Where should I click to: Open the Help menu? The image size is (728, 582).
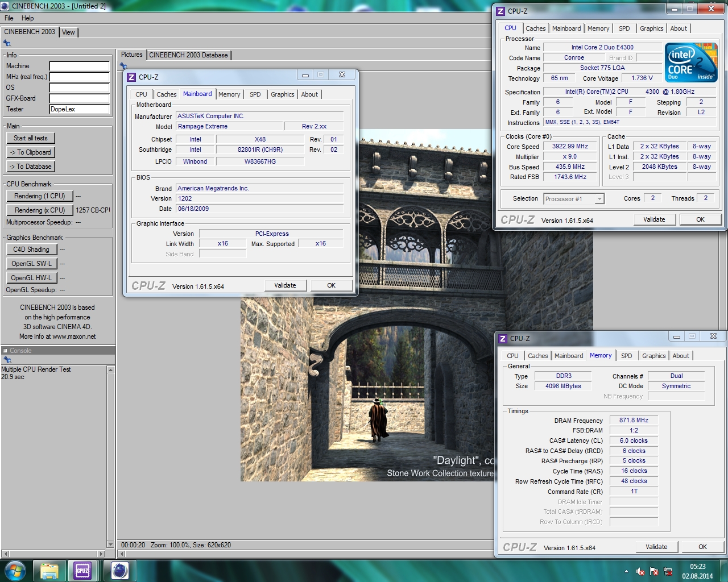(x=27, y=18)
